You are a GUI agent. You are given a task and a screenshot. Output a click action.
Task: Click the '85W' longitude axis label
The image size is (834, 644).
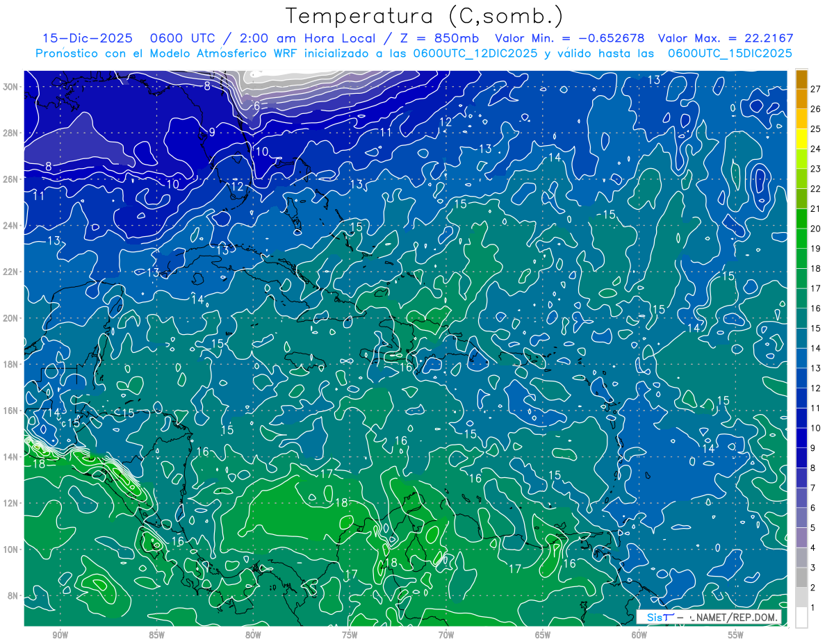[x=156, y=635]
